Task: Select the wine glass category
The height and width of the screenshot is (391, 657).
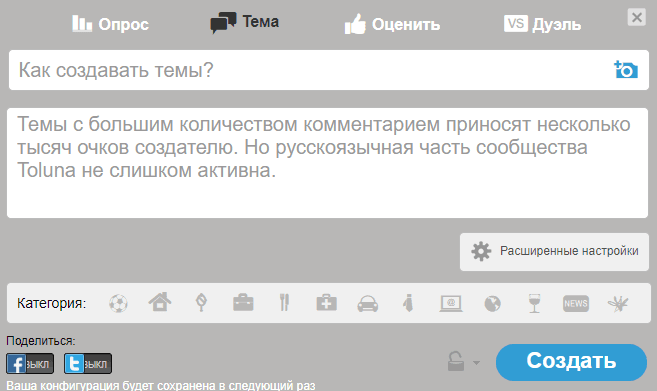Action: (534, 303)
